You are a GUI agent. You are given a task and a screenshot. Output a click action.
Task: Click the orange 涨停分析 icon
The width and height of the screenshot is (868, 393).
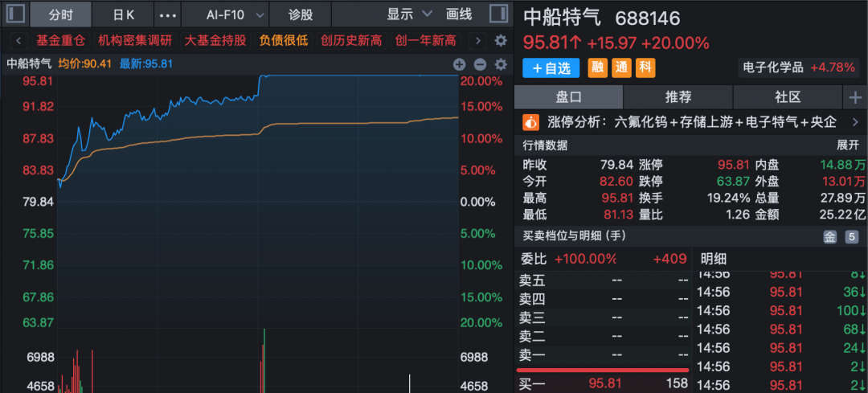(x=531, y=122)
